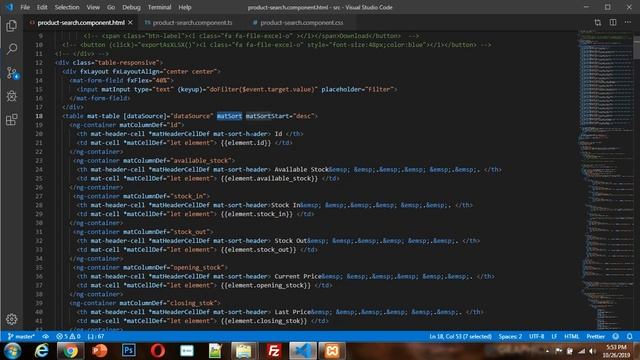
Task: Click the Open Changes icon in editor toolbar
Action: 598,22
